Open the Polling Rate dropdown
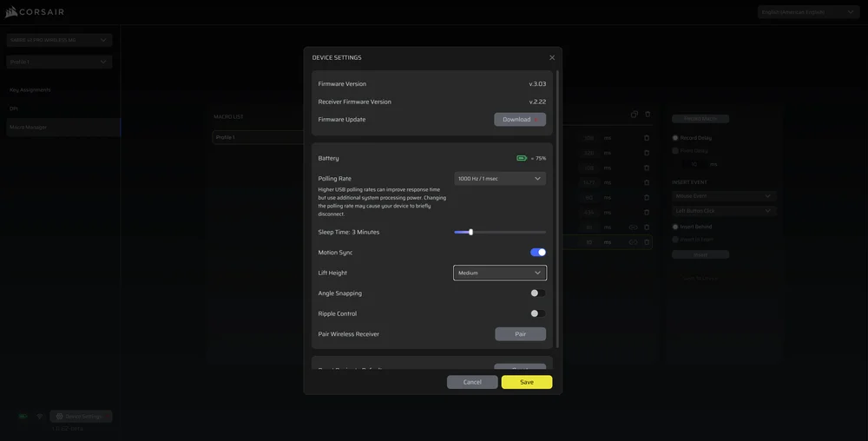This screenshot has width=868, height=441. point(500,179)
